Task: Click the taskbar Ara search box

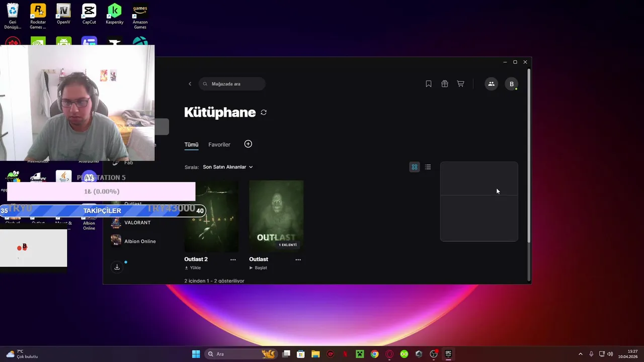Action: [x=242, y=354]
